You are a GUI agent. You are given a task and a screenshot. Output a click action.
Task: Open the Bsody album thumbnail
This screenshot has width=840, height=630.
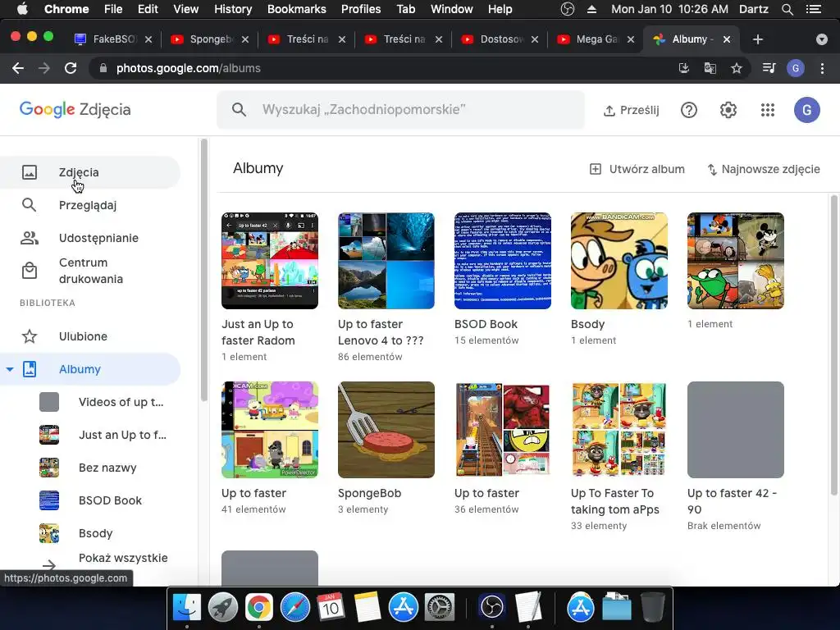(619, 261)
